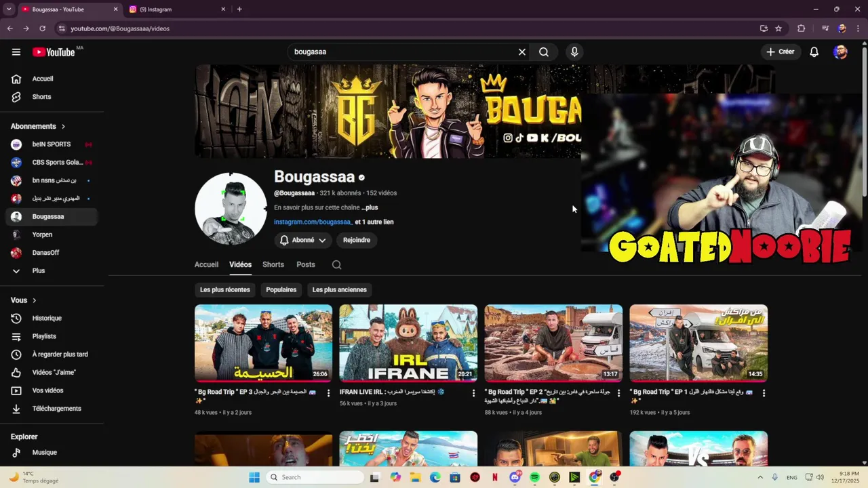868x488 pixels.
Task: Play the Fes tannery 13:17 video thumbnail
Action: click(553, 343)
